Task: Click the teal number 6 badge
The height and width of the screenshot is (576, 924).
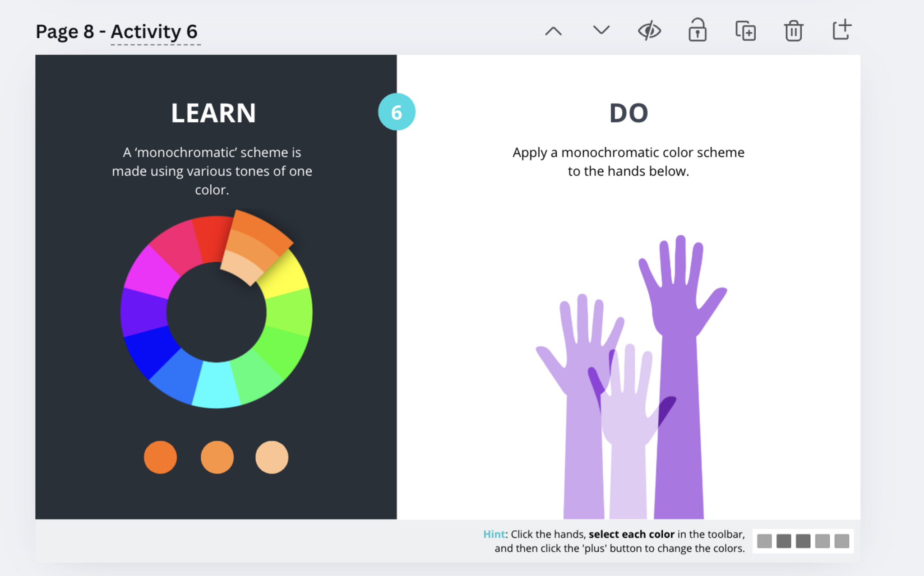Action: pos(397,112)
